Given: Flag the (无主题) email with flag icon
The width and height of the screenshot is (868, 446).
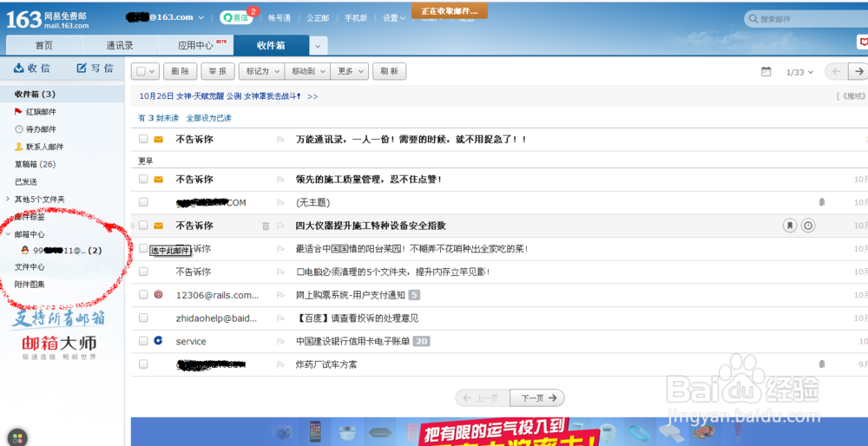Looking at the screenshot, I should point(280,203).
